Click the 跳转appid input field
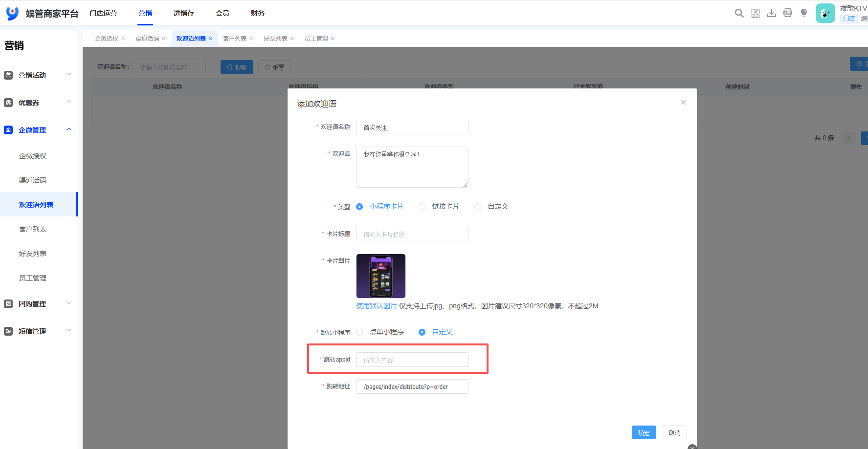The height and width of the screenshot is (449, 868). (x=412, y=360)
